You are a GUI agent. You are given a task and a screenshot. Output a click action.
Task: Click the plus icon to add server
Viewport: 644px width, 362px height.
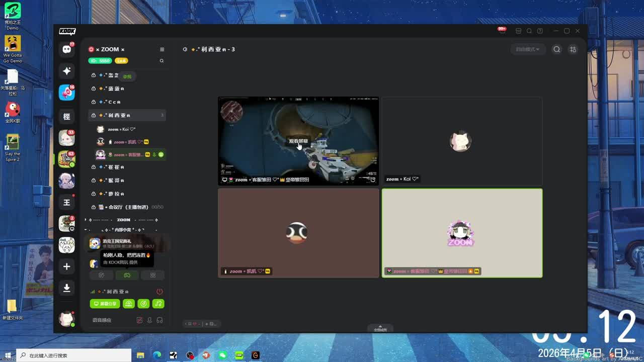(66, 266)
